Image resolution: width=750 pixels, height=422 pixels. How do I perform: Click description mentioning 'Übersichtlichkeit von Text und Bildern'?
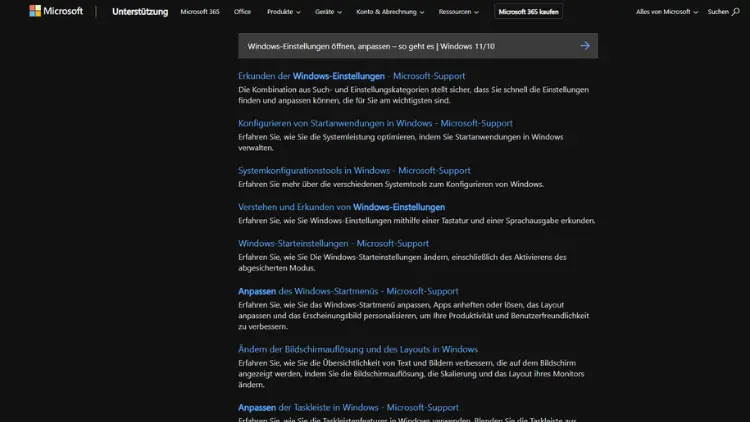[411, 374]
